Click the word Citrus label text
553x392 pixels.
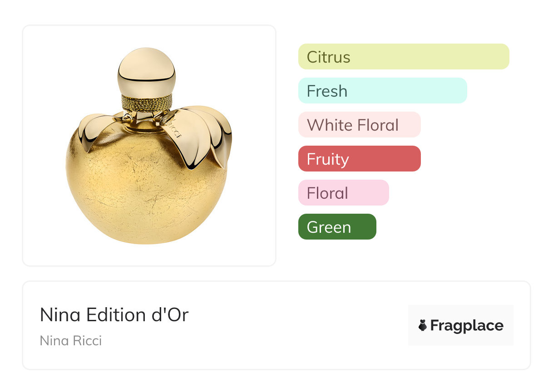[328, 57]
